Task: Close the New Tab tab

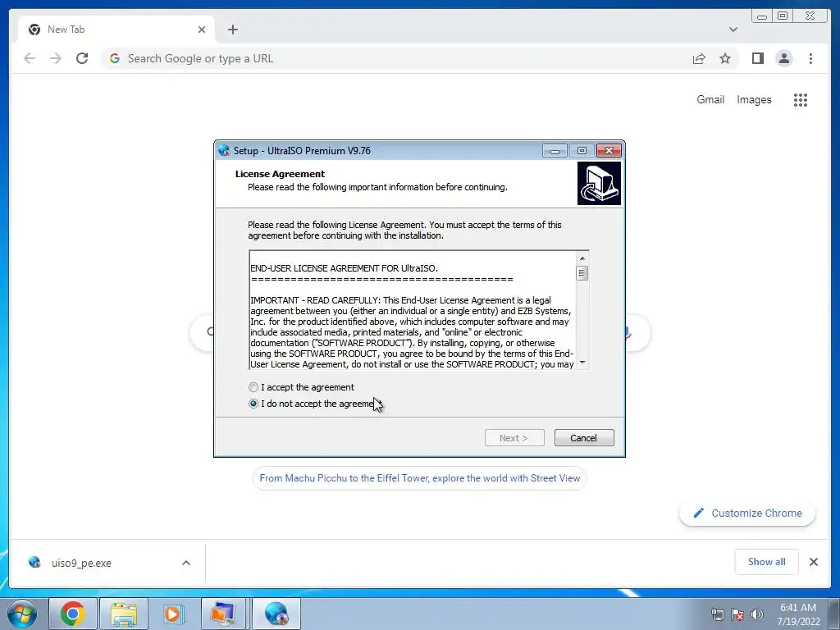Action: point(202,30)
